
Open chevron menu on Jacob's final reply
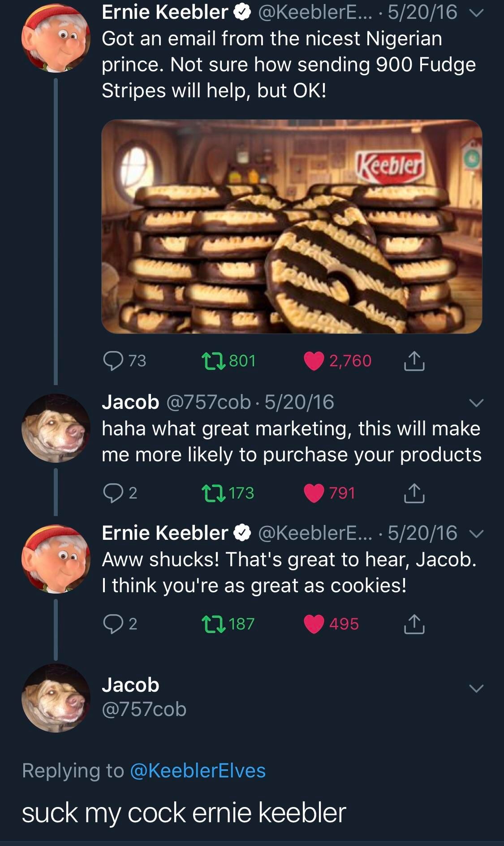coord(476,688)
